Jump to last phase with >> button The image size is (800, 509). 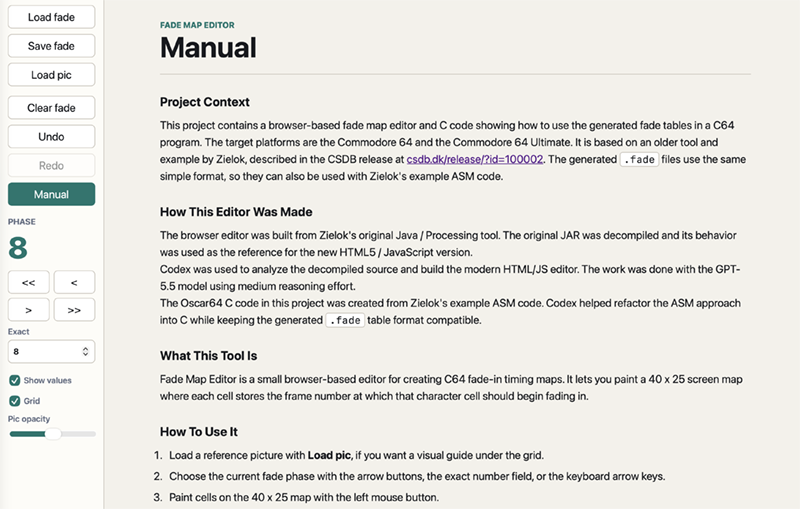tap(74, 310)
